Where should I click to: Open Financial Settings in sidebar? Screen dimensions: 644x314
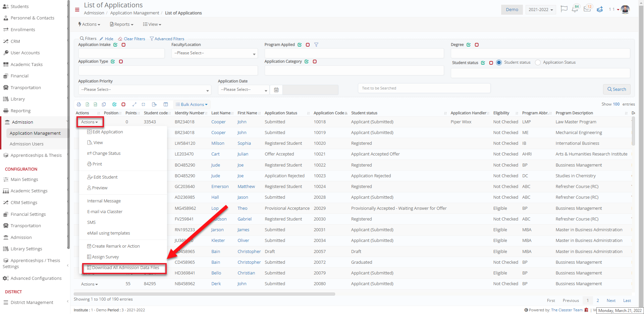28,214
